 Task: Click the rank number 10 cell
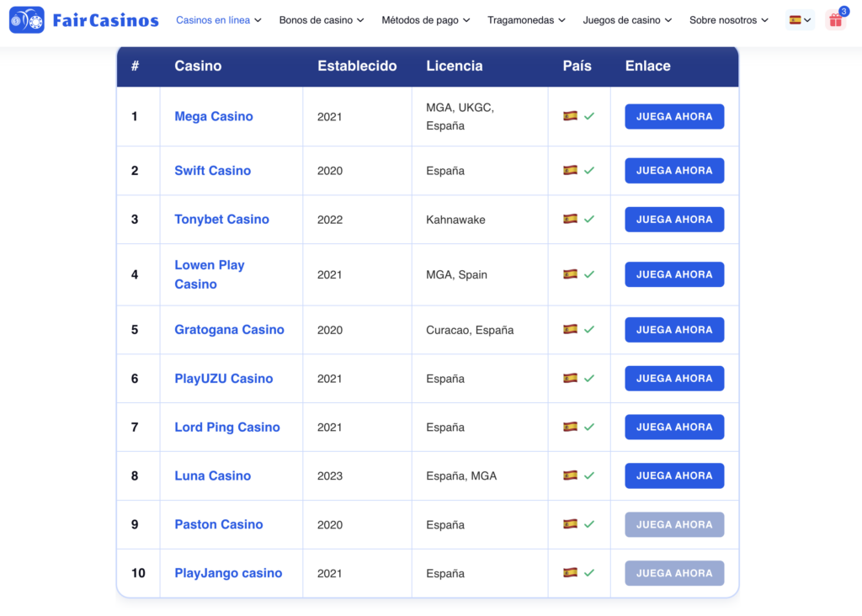pos(138,573)
